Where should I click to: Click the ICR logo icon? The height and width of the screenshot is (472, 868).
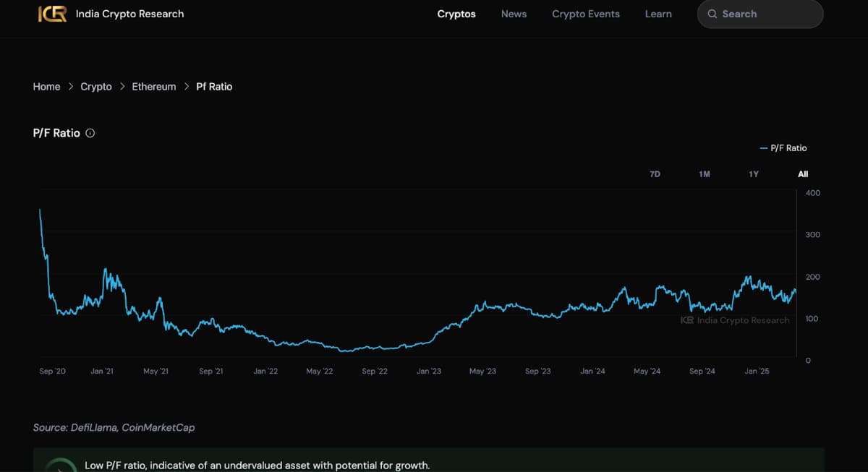coord(52,14)
